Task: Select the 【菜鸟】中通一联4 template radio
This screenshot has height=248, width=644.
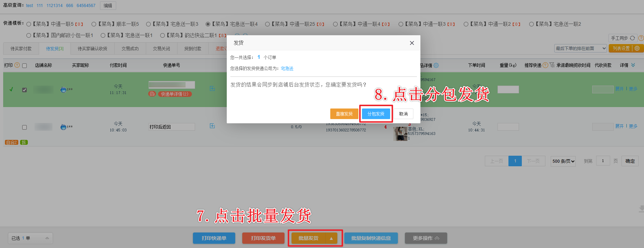Action: point(335,24)
